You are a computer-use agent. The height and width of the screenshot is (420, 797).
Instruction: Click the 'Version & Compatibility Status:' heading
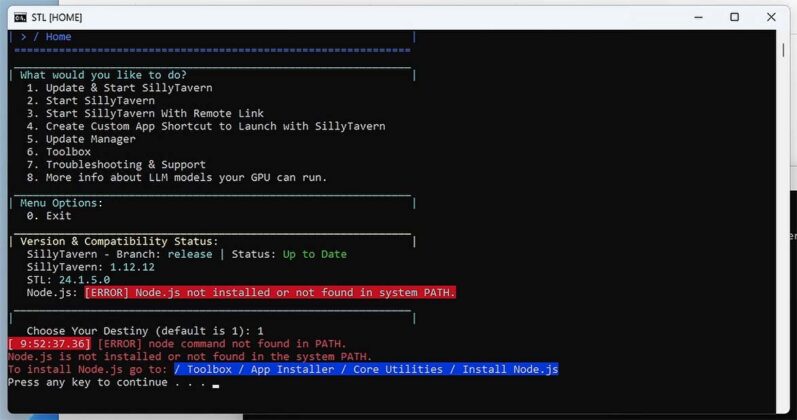[119, 242]
